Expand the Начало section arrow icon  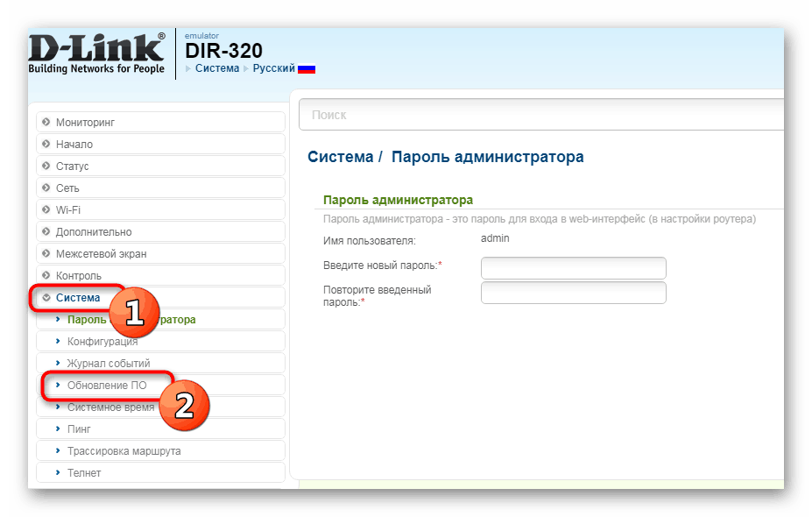coord(46,144)
